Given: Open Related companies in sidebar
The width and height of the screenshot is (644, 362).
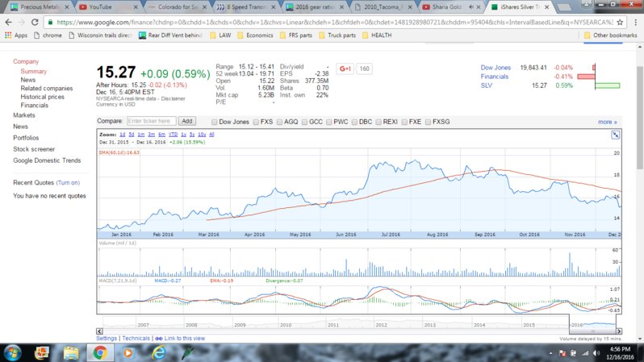Looking at the screenshot, I should tap(47, 88).
